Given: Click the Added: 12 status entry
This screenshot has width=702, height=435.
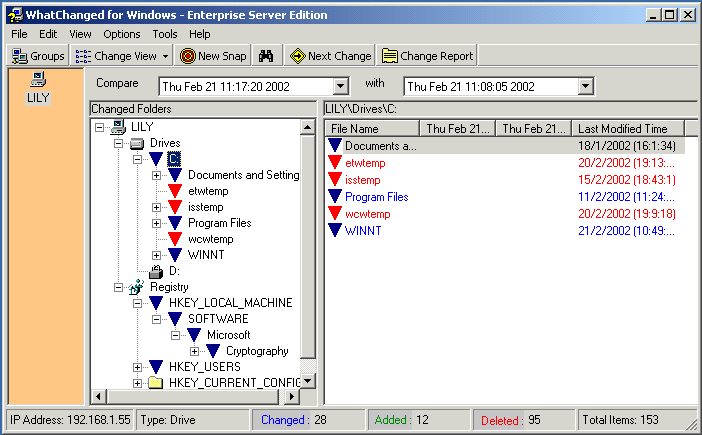Looking at the screenshot, I should [418, 420].
